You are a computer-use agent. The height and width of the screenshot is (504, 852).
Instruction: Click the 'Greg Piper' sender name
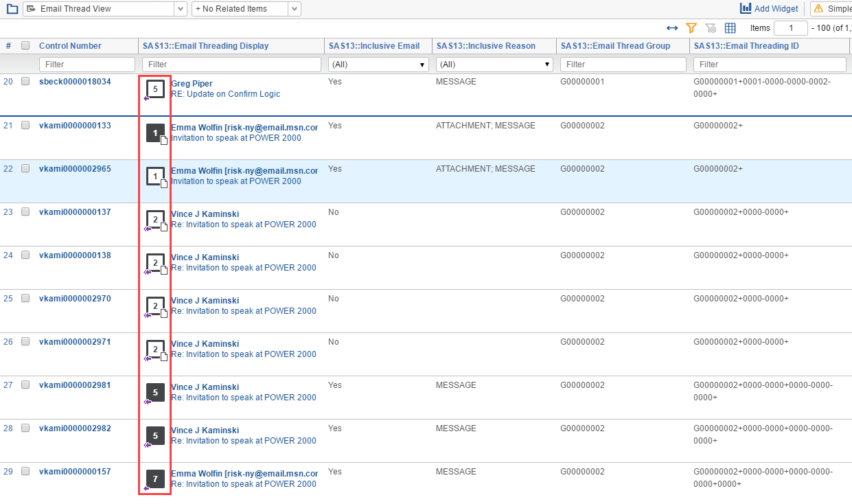pyautogui.click(x=192, y=84)
